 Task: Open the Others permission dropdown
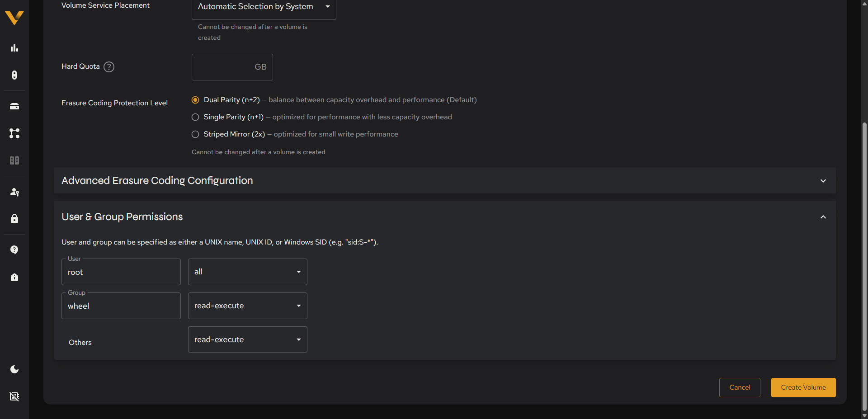(248, 339)
